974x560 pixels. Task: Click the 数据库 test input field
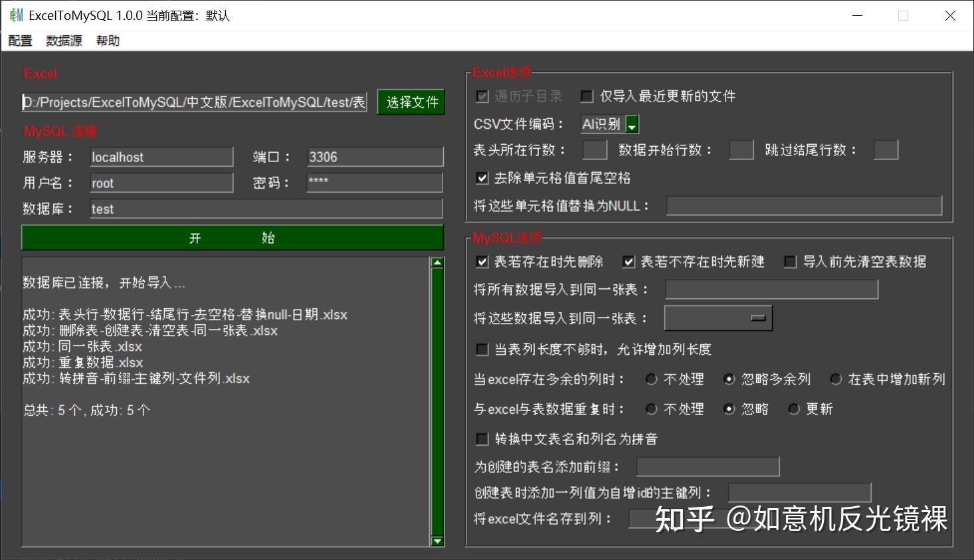[266, 209]
